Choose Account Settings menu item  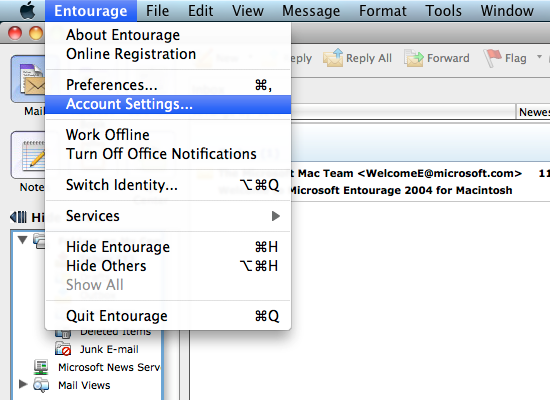pos(168,104)
